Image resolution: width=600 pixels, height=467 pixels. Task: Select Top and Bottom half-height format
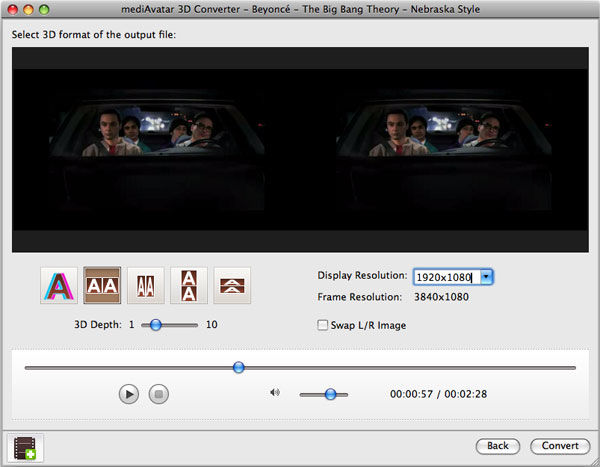tap(232, 286)
